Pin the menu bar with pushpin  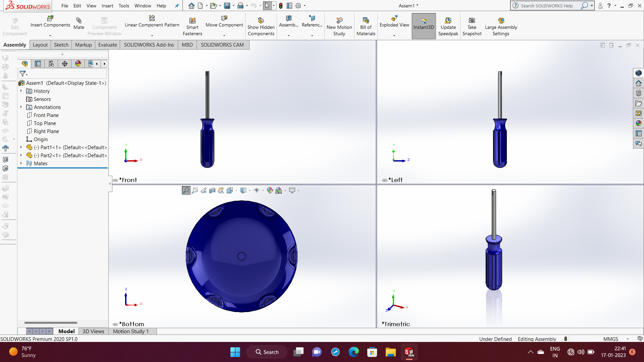[177, 6]
